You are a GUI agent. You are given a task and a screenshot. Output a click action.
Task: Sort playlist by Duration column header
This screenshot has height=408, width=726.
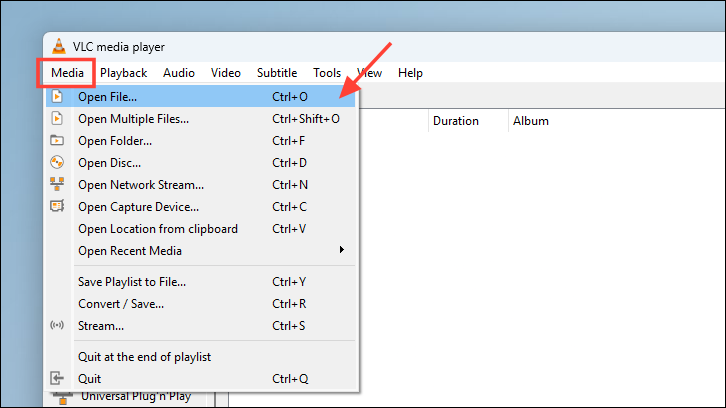[455, 121]
